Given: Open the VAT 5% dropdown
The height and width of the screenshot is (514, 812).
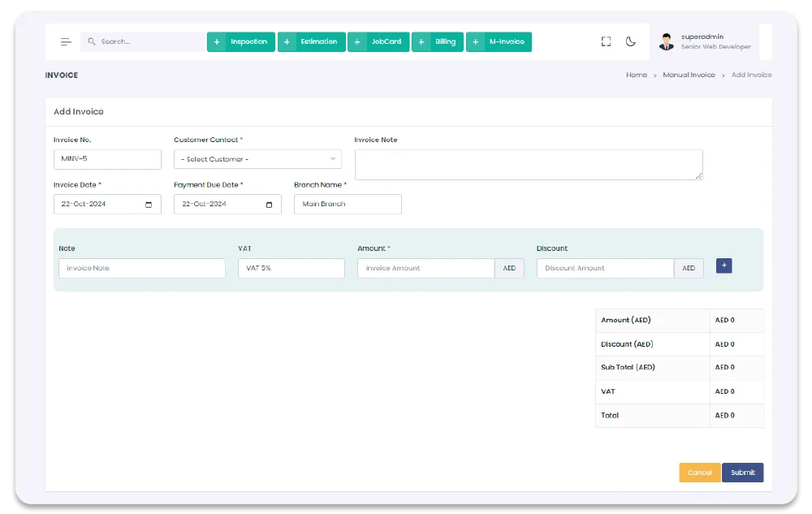Looking at the screenshot, I should click(x=291, y=268).
